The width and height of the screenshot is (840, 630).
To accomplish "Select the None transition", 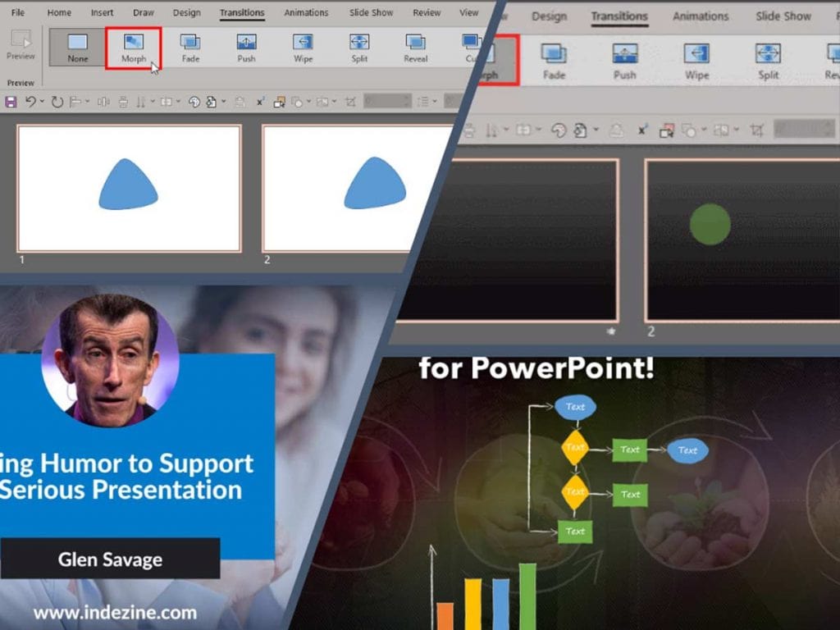I will [76, 48].
